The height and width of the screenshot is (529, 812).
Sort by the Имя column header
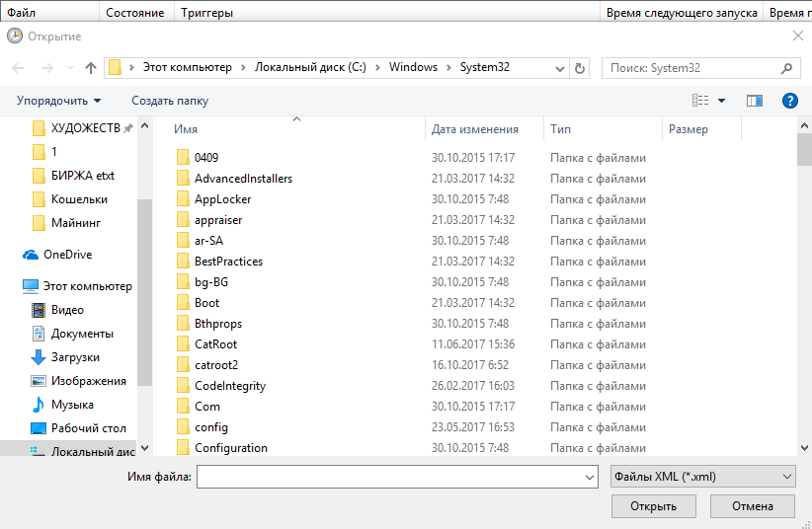186,129
